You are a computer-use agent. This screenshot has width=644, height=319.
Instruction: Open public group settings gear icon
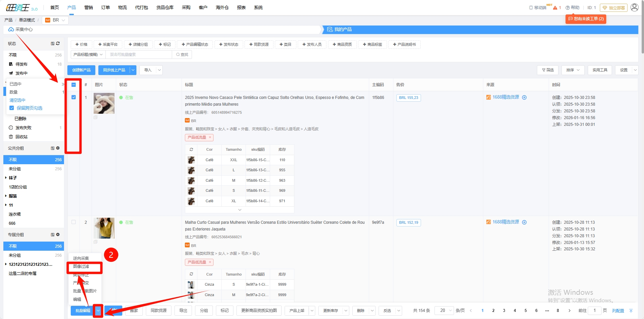tap(58, 148)
